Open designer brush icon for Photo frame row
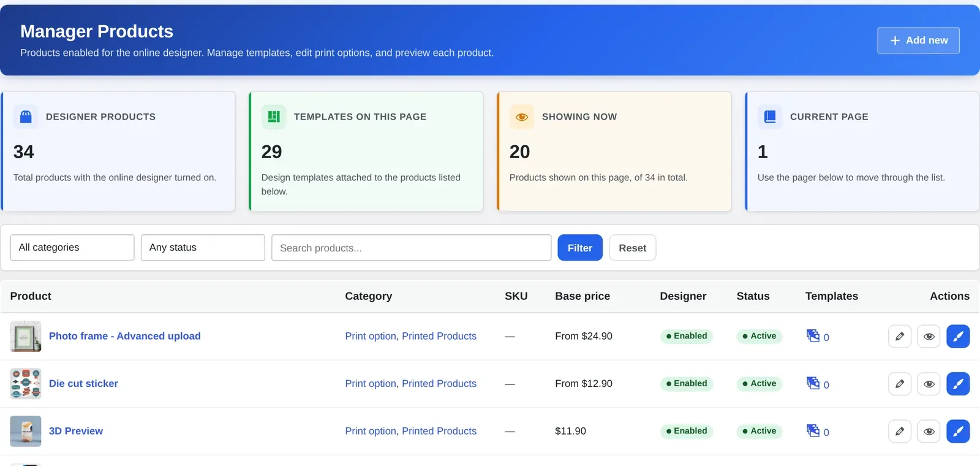 (958, 336)
